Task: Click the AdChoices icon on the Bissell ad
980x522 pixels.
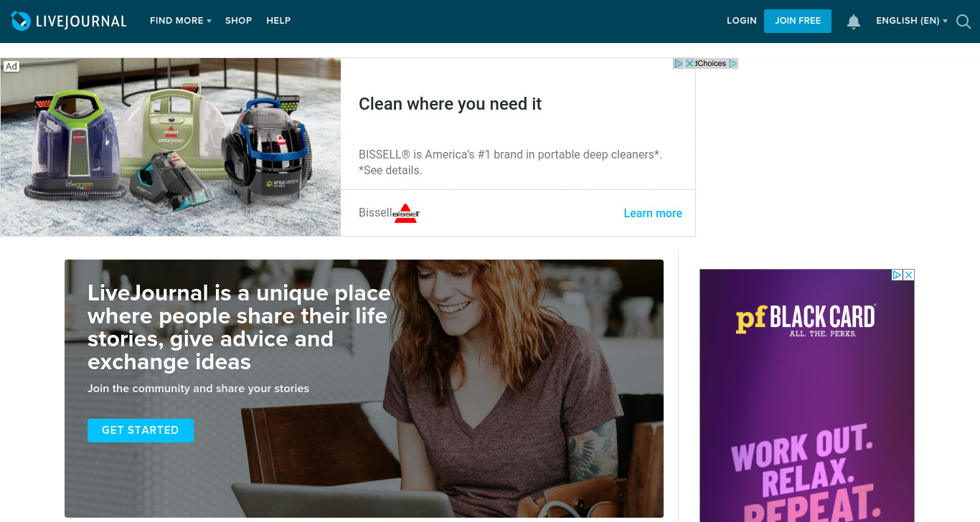Action: pyautogui.click(x=679, y=63)
